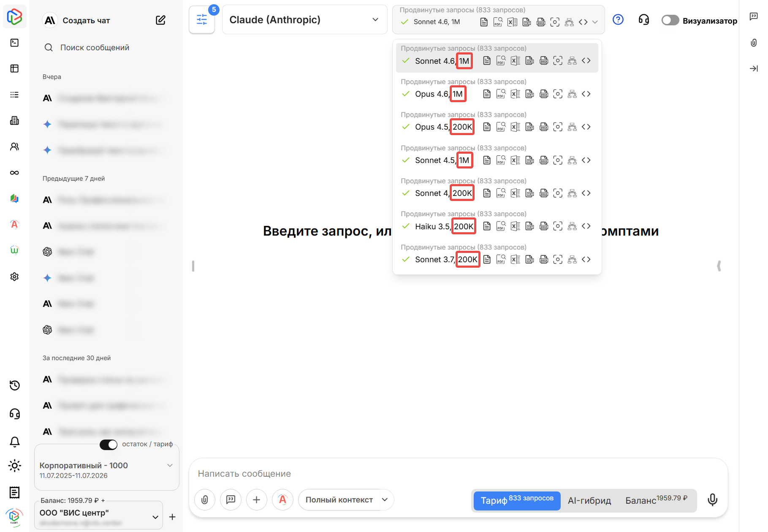768x532 pixels.
Task: Click the Тариф 833 запросов button
Action: pos(517,500)
